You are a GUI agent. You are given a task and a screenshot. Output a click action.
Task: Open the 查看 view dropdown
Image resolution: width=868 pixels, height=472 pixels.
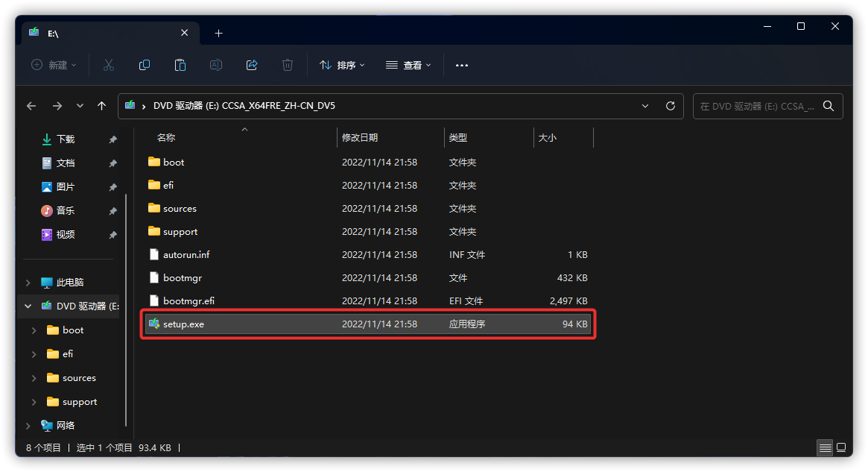(x=408, y=65)
